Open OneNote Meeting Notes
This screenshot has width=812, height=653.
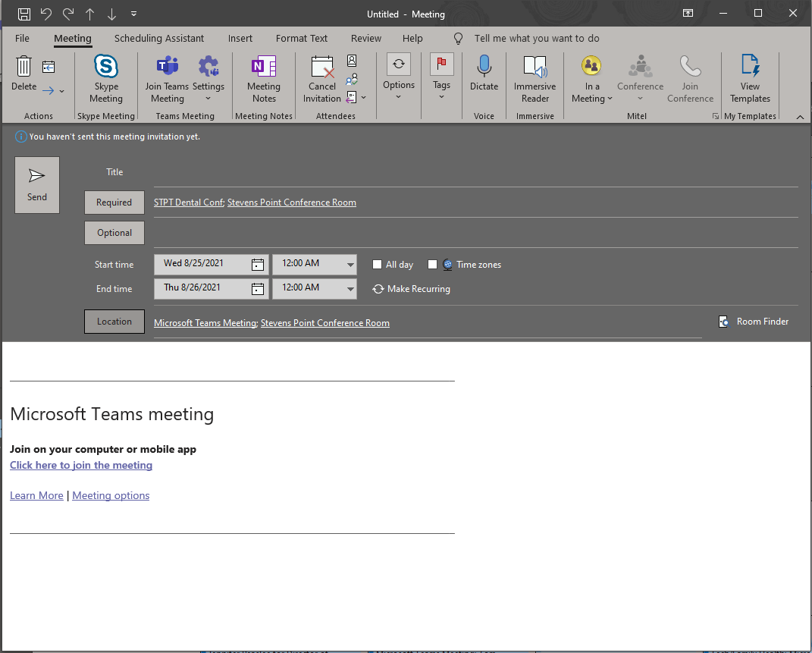[264, 79]
